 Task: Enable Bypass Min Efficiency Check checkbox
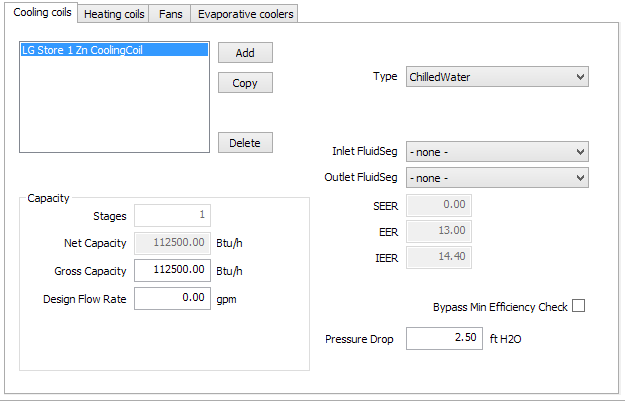click(578, 306)
